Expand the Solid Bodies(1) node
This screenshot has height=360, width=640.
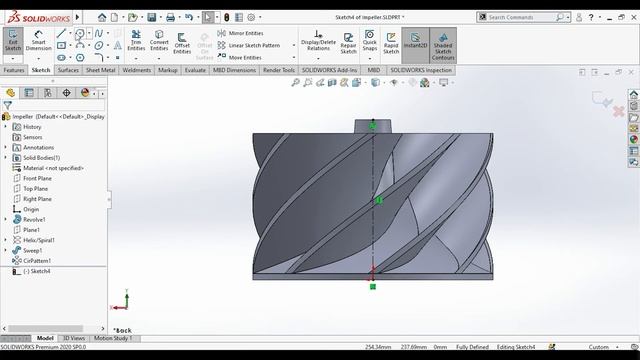(6, 158)
